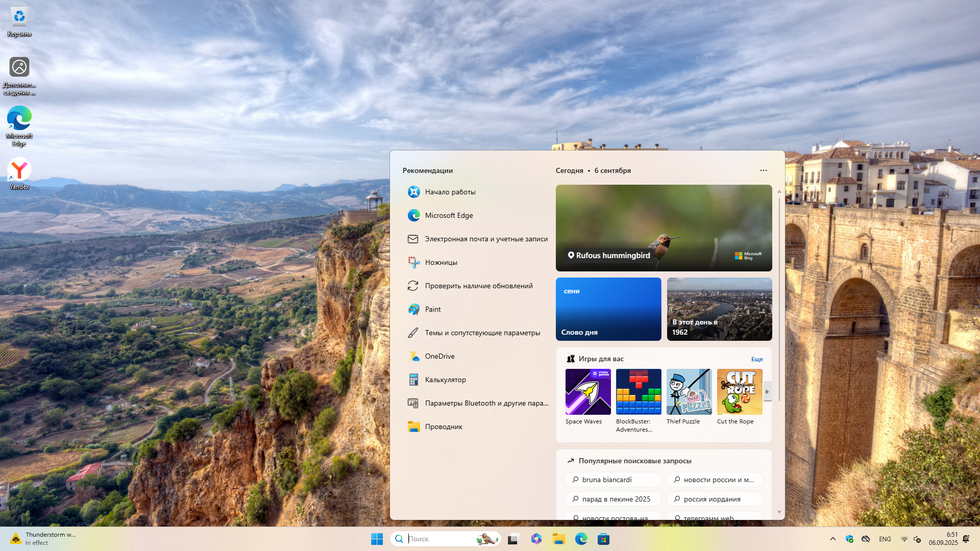Launch Paint from the recommendations list
980x551 pixels.
433,309
